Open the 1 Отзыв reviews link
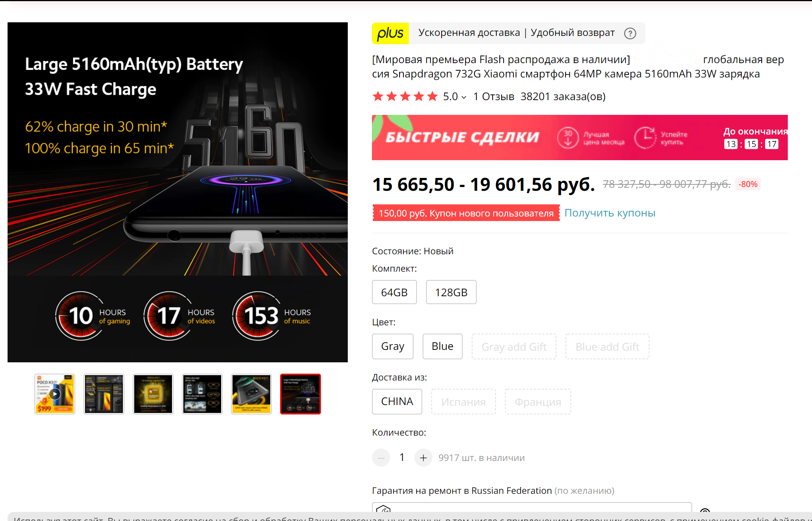The height and width of the screenshot is (521, 812). coord(494,97)
